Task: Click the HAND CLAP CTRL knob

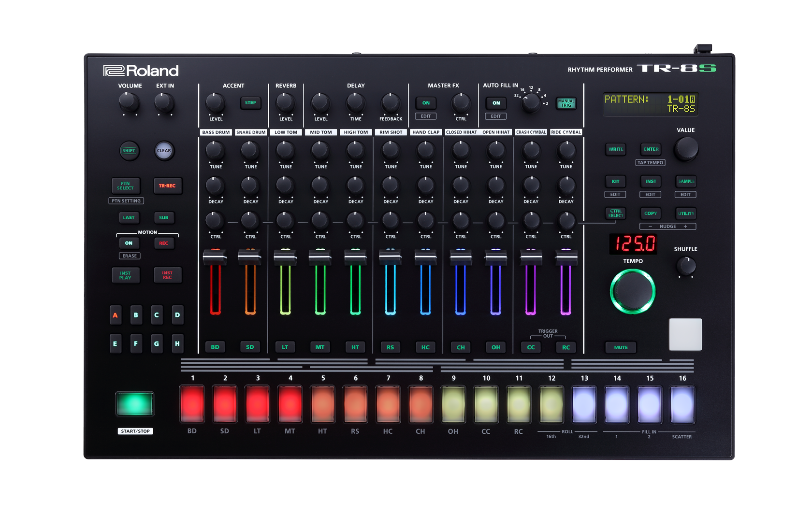Action: click(x=425, y=221)
